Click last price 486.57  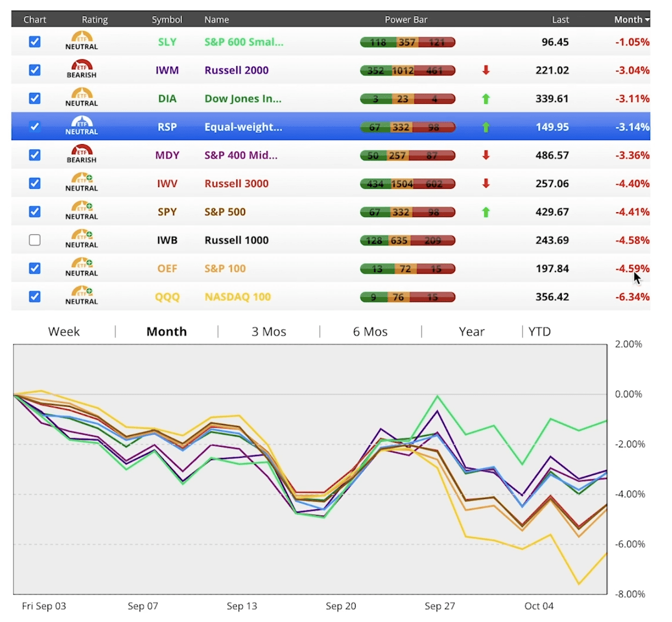[552, 155]
